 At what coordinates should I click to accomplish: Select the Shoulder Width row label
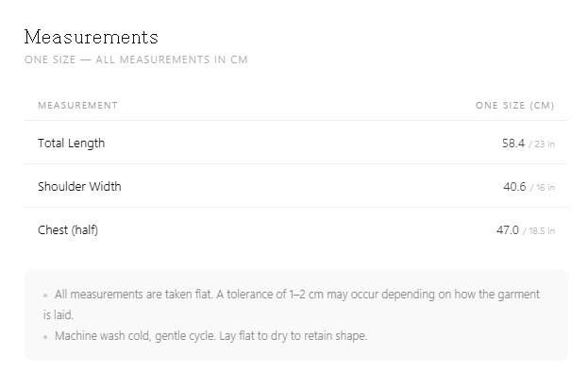pos(79,186)
